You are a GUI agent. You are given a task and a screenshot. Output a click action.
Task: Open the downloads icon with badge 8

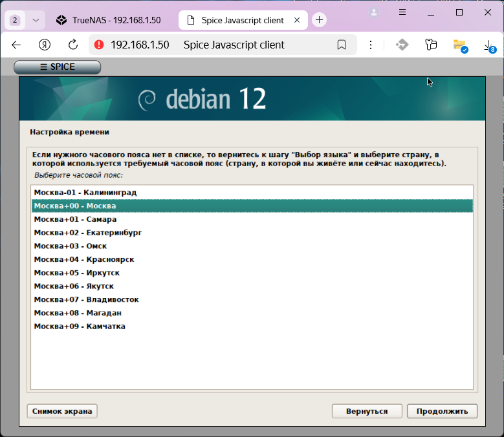coord(489,46)
